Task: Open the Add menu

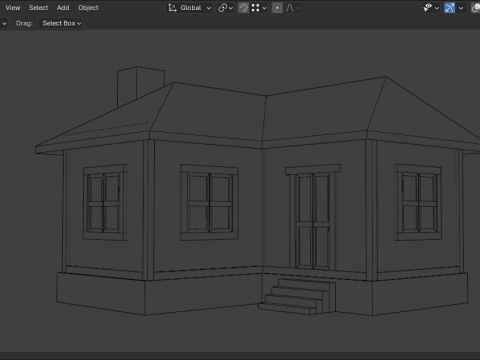Action: point(63,8)
